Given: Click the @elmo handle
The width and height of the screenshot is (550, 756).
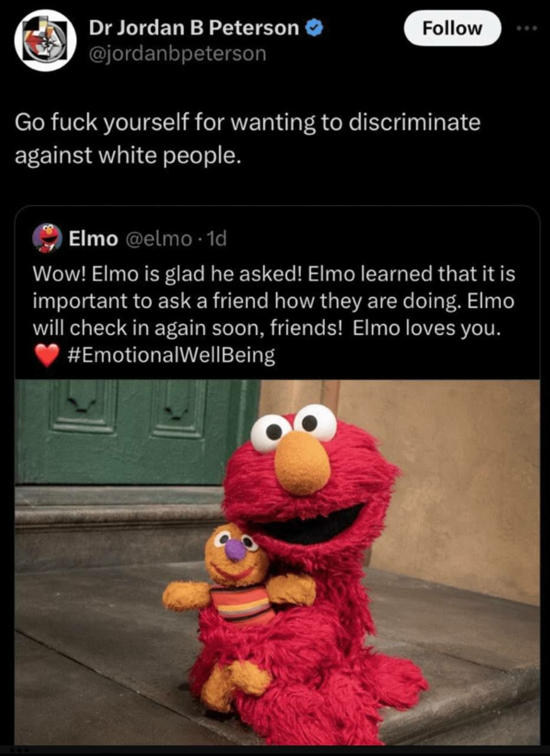Looking at the screenshot, I should pos(157,239).
